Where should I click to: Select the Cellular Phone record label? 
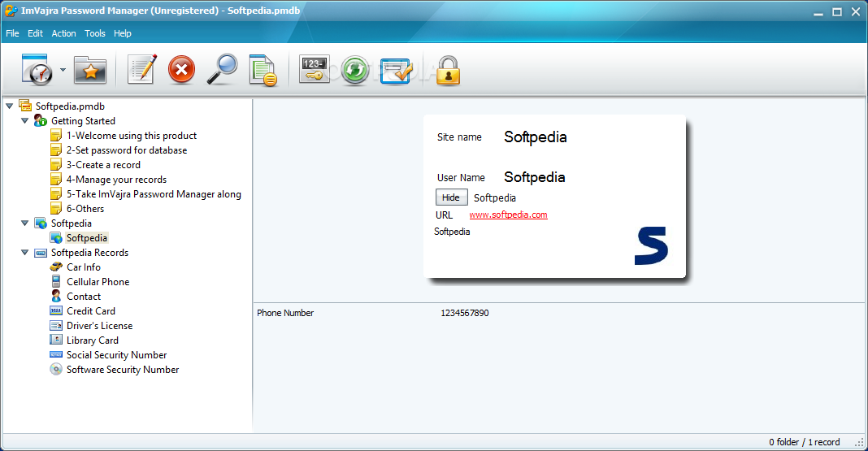98,282
